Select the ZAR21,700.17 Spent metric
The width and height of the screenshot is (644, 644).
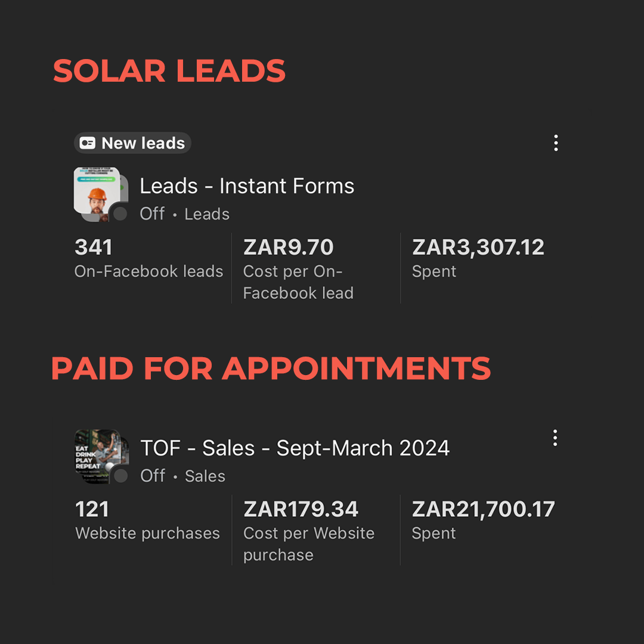[x=483, y=509]
